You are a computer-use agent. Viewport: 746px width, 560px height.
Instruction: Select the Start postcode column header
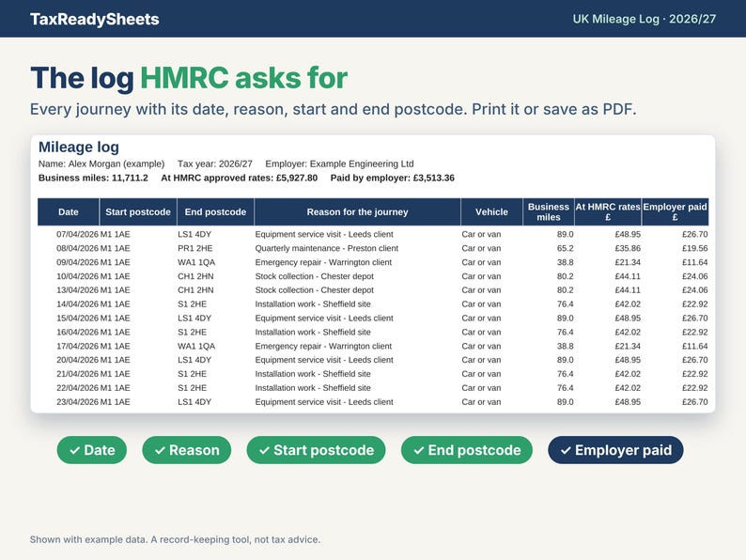tap(138, 212)
